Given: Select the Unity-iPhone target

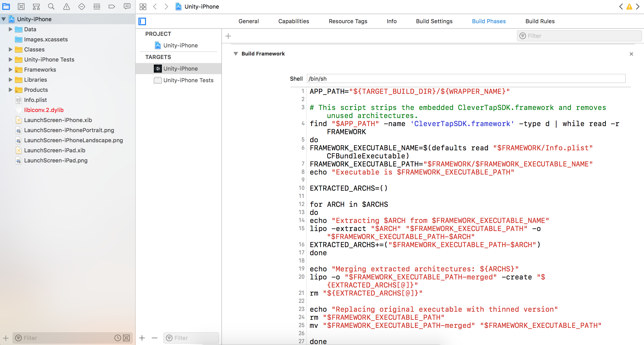Looking at the screenshot, I should coord(179,69).
